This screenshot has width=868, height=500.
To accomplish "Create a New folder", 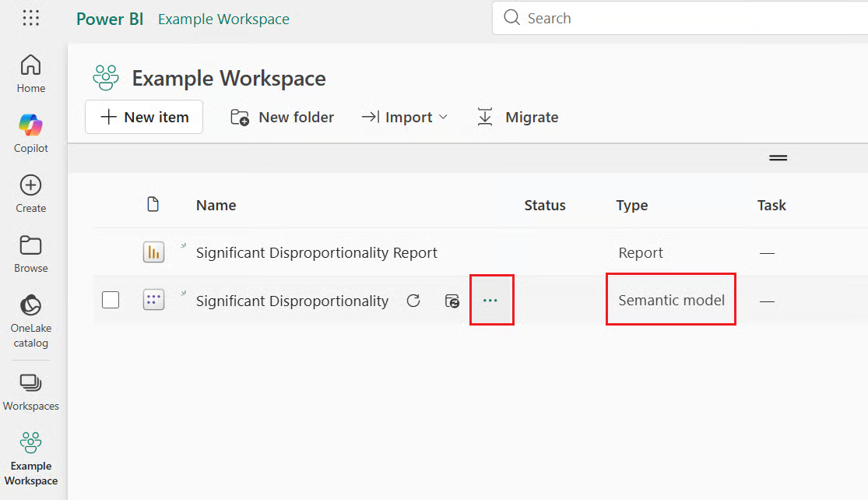I will [x=282, y=118].
